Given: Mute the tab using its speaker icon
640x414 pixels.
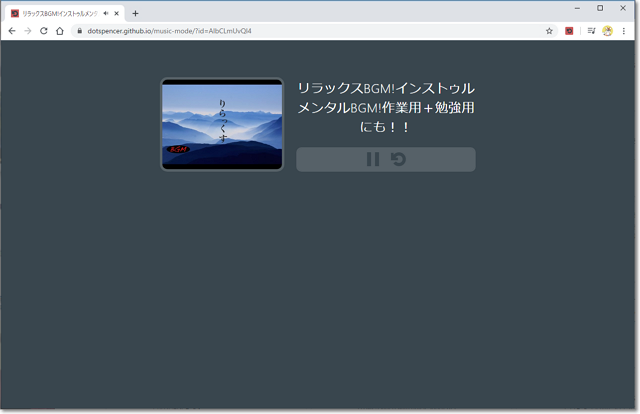Looking at the screenshot, I should click(x=106, y=13).
